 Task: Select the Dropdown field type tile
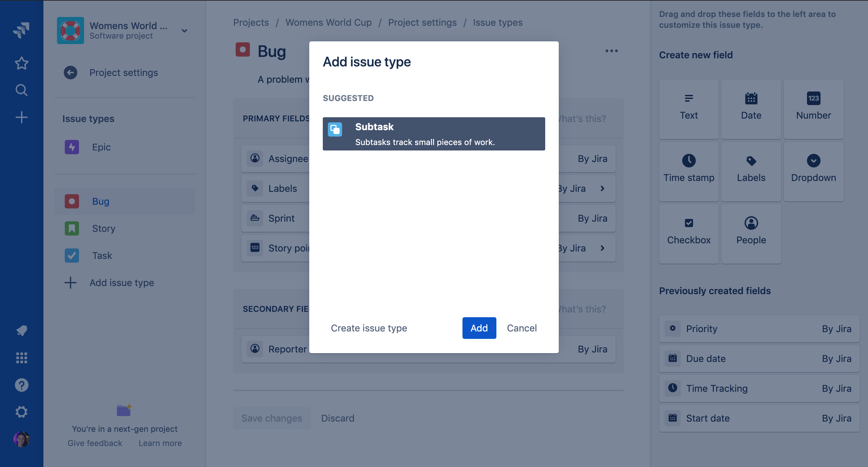pyautogui.click(x=813, y=171)
